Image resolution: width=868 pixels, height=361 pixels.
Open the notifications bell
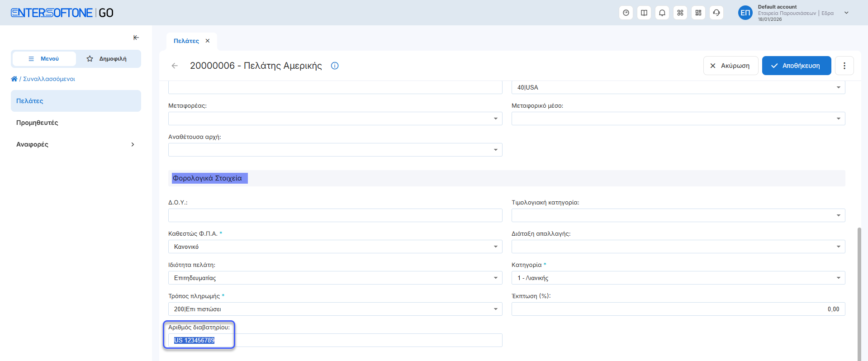click(662, 13)
